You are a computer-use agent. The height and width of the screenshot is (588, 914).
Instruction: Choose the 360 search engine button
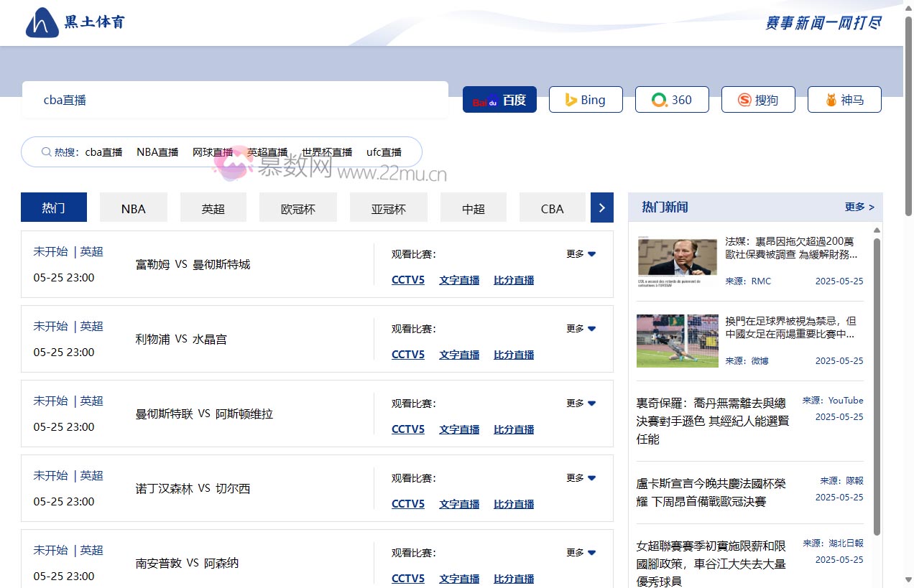tap(671, 100)
